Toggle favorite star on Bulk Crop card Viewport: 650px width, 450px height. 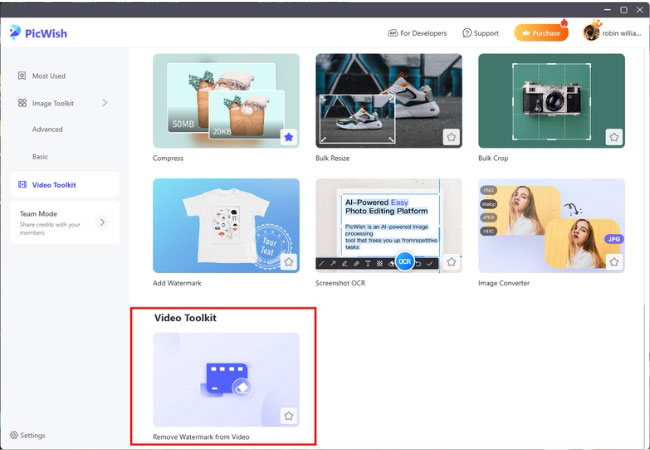(613, 137)
